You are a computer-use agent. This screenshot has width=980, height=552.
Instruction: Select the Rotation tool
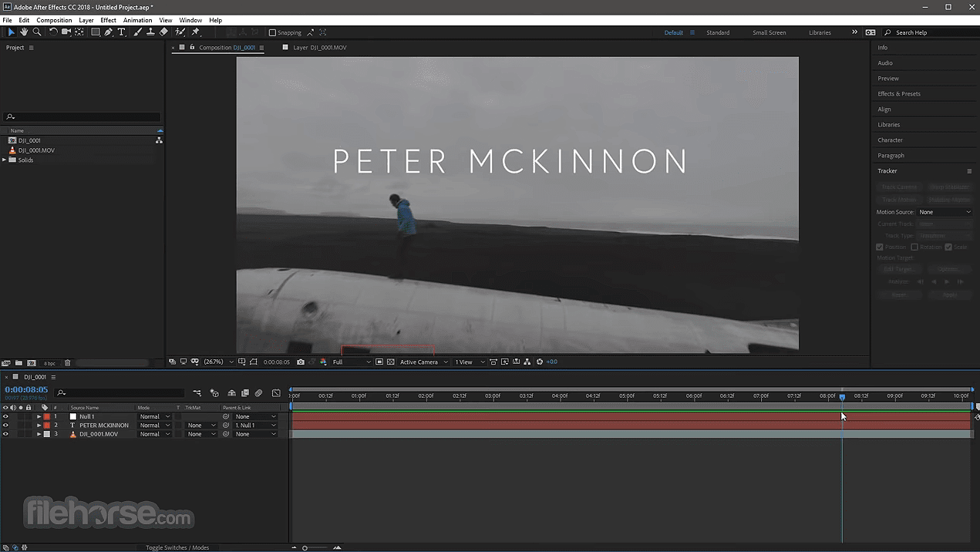point(53,32)
